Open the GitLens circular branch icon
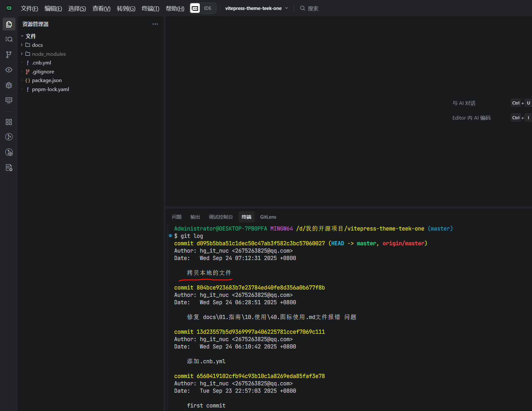The width and height of the screenshot is (532, 411). point(9,137)
